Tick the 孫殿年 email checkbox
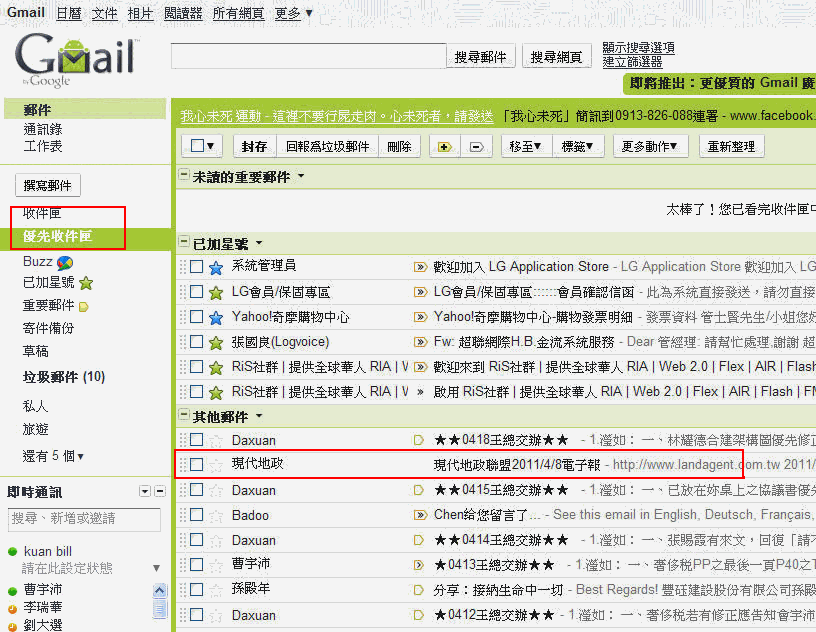The height and width of the screenshot is (632, 816). click(197, 589)
